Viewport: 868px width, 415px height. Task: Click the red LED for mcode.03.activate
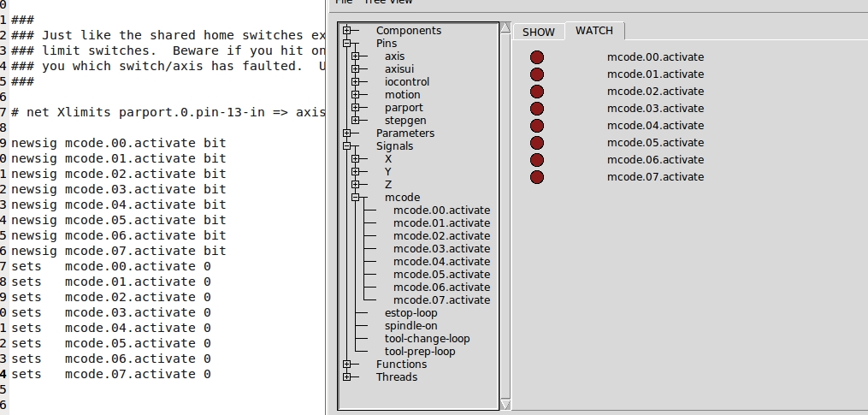point(537,109)
